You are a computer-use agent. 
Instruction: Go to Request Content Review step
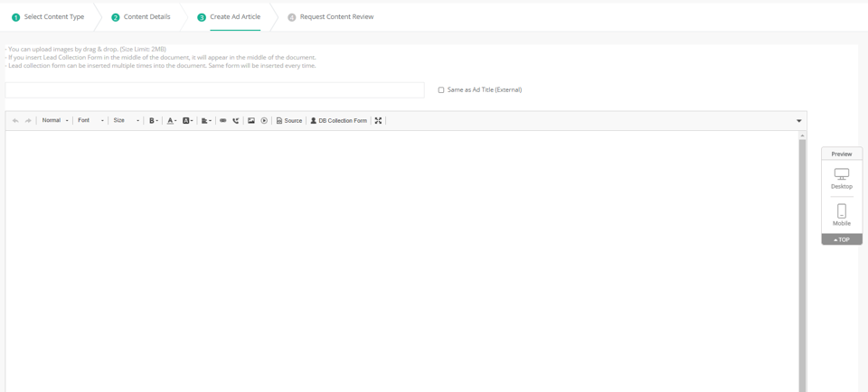(331, 17)
